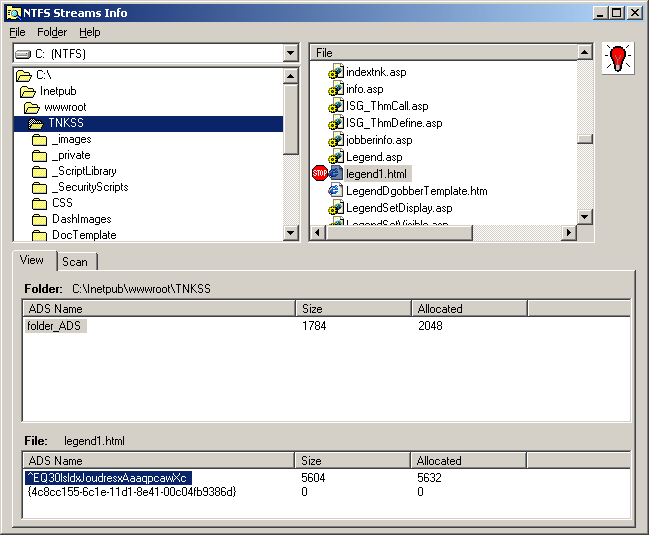Click the DocTemplate folder icon
The image size is (649, 535).
(39, 235)
